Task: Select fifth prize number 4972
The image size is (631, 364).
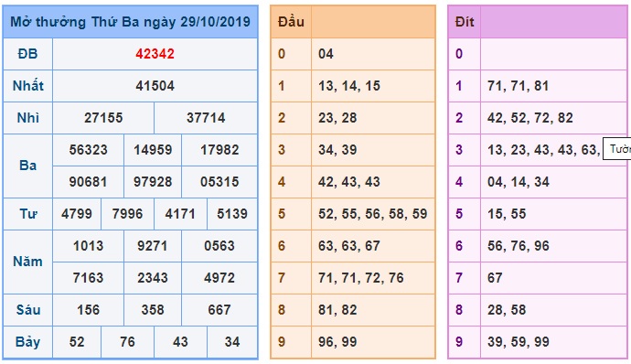Action: tap(219, 278)
